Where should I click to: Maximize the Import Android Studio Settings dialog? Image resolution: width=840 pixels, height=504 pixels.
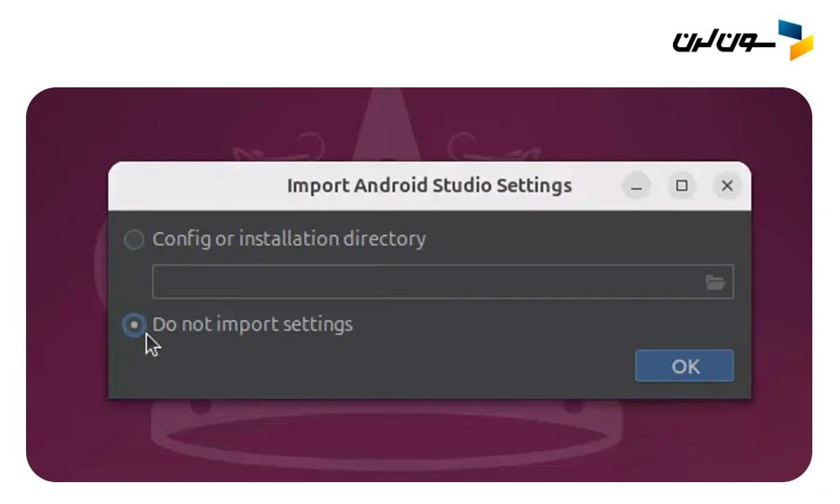point(682,186)
